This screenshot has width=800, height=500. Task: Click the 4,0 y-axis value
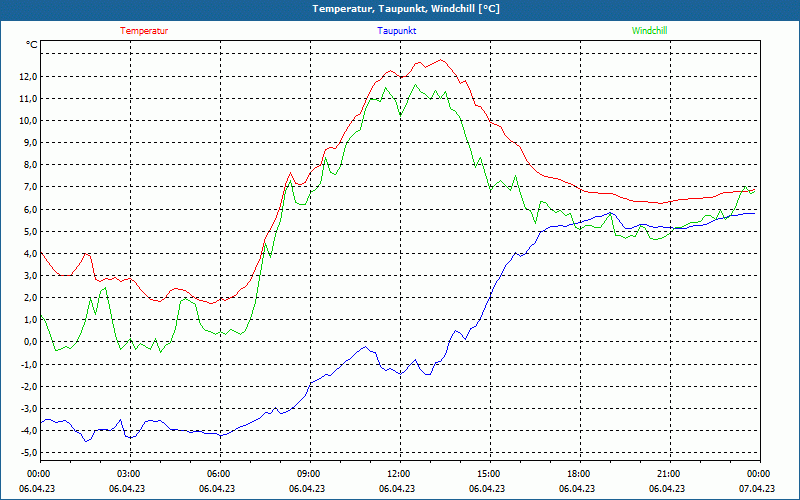pyautogui.click(x=30, y=253)
